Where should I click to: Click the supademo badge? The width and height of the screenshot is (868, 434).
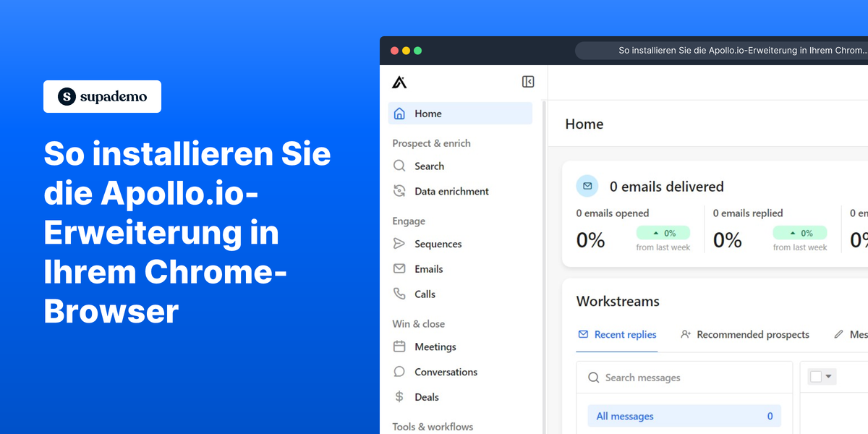(102, 96)
